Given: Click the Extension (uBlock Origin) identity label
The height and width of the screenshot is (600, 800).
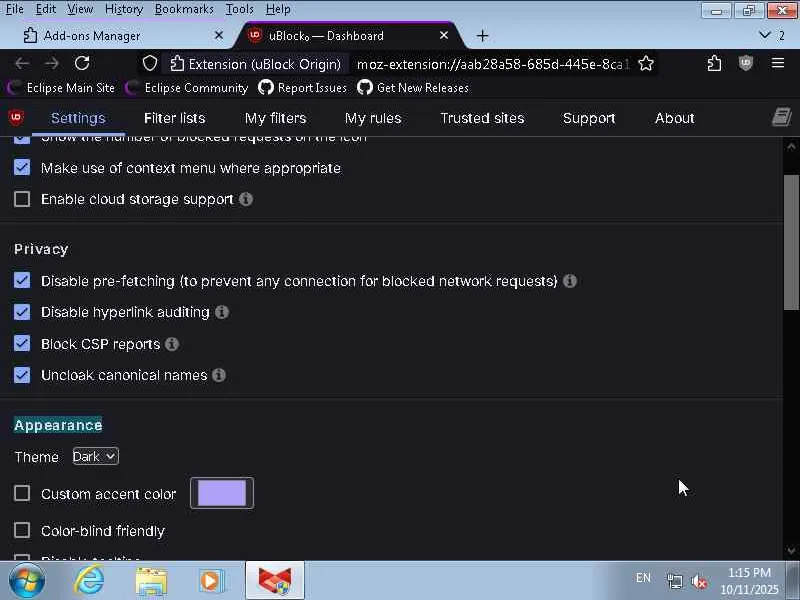Looking at the screenshot, I should [256, 64].
